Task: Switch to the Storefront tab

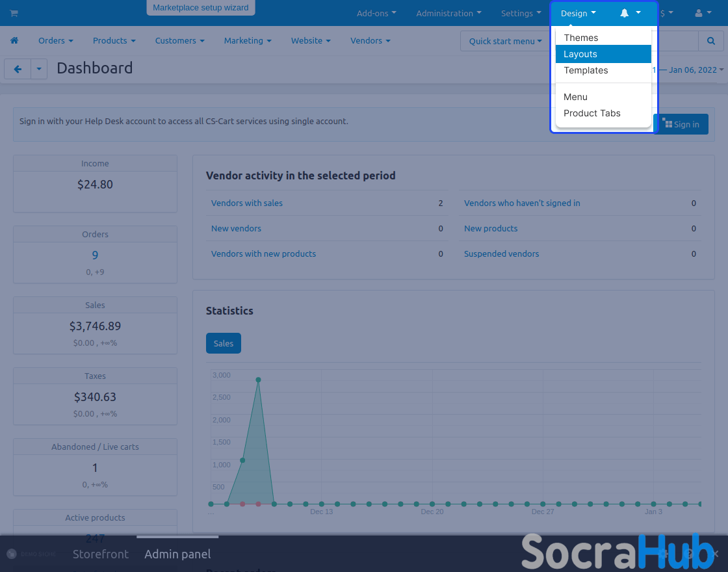Action: coord(101,554)
